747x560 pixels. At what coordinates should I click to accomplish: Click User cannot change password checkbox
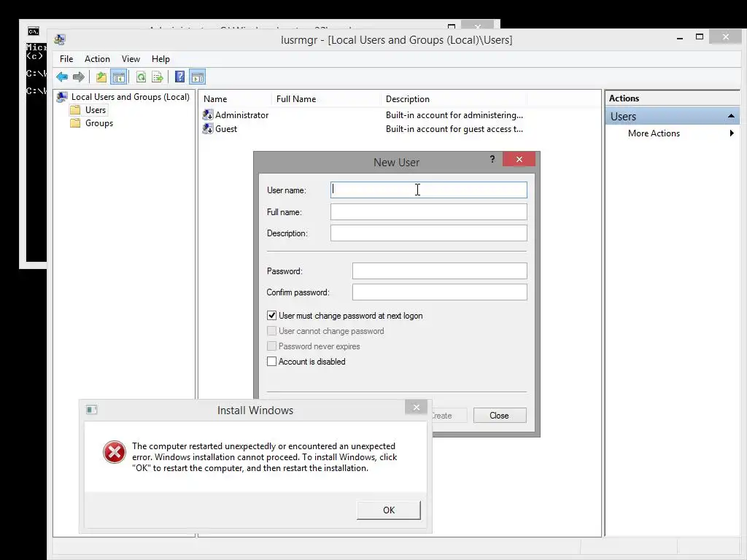pyautogui.click(x=271, y=331)
